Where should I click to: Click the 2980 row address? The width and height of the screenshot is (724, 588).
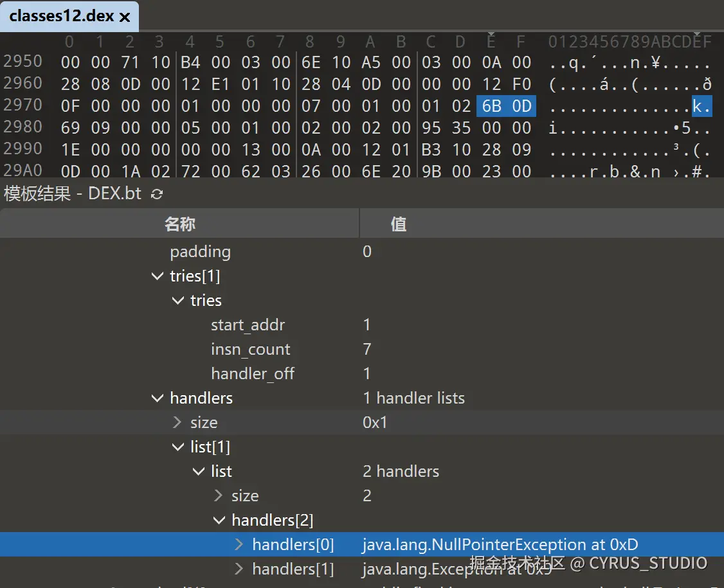[23, 127]
